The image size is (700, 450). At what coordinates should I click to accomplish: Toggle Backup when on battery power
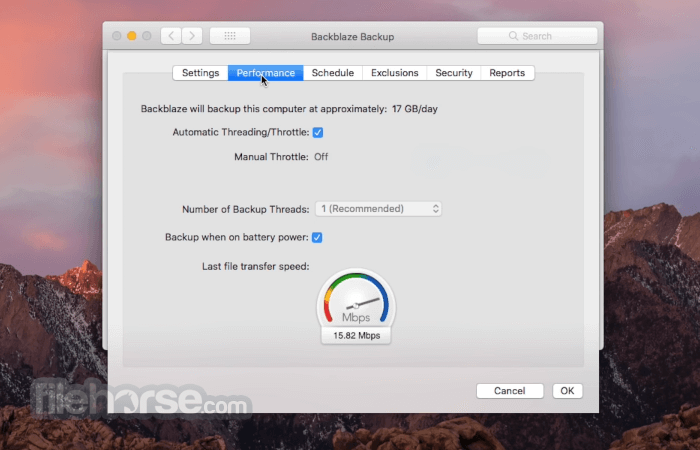pyautogui.click(x=317, y=238)
